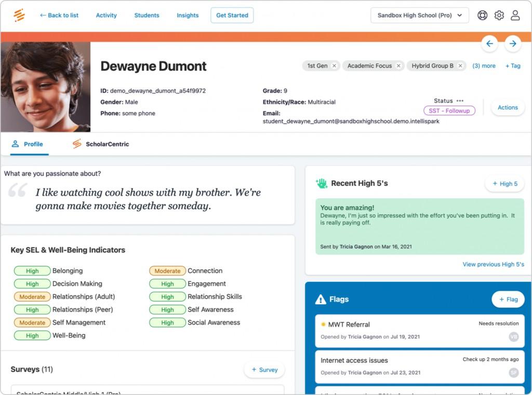Viewport: 532px width, 395px height.
Task: Click the green High 5 hand icon
Action: (x=321, y=183)
